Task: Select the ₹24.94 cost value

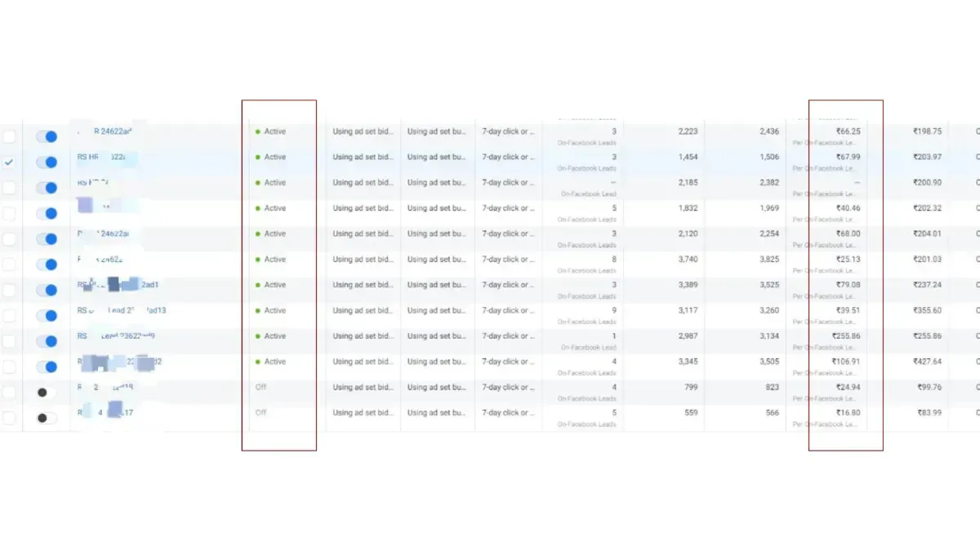Action: [x=848, y=387]
